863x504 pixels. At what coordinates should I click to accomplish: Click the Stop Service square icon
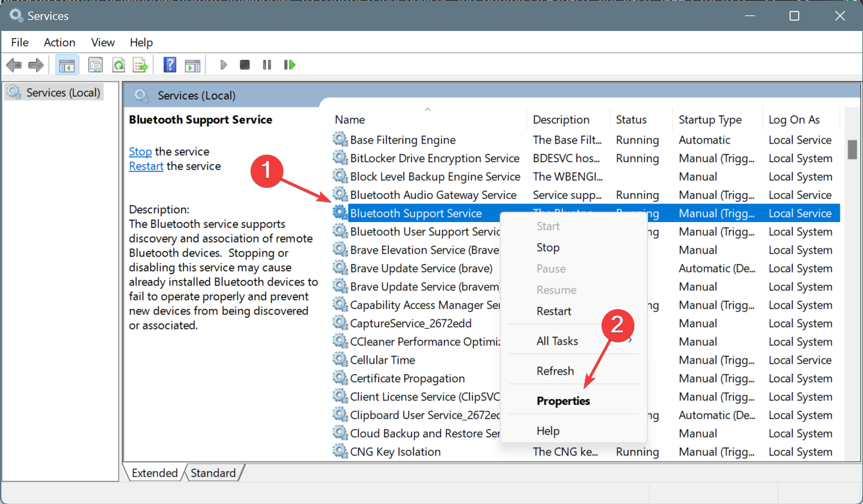click(245, 65)
